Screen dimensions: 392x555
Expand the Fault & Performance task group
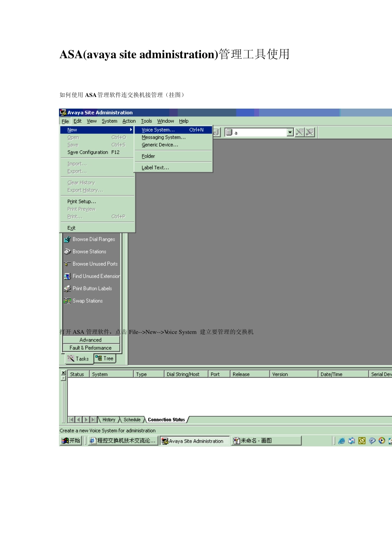click(x=91, y=348)
